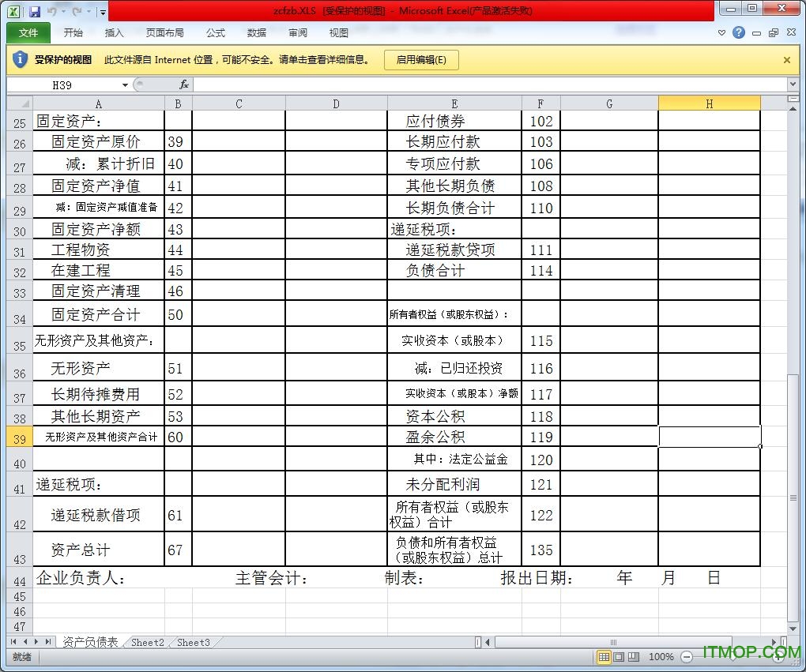Click the Save icon in quick access toolbar
The width and height of the screenshot is (806, 672).
point(34,11)
